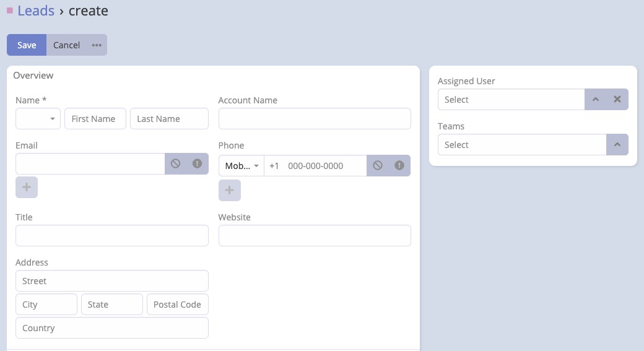
Task: Open the name salutation dropdown
Action: [x=38, y=119]
